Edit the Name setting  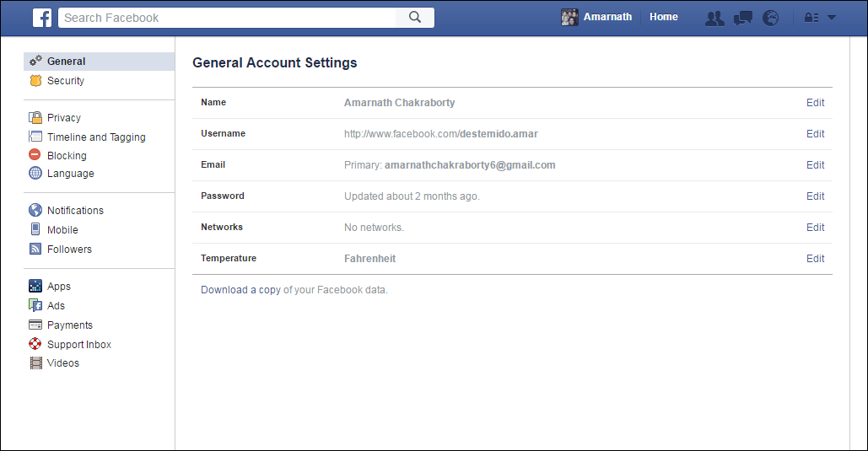pos(815,102)
